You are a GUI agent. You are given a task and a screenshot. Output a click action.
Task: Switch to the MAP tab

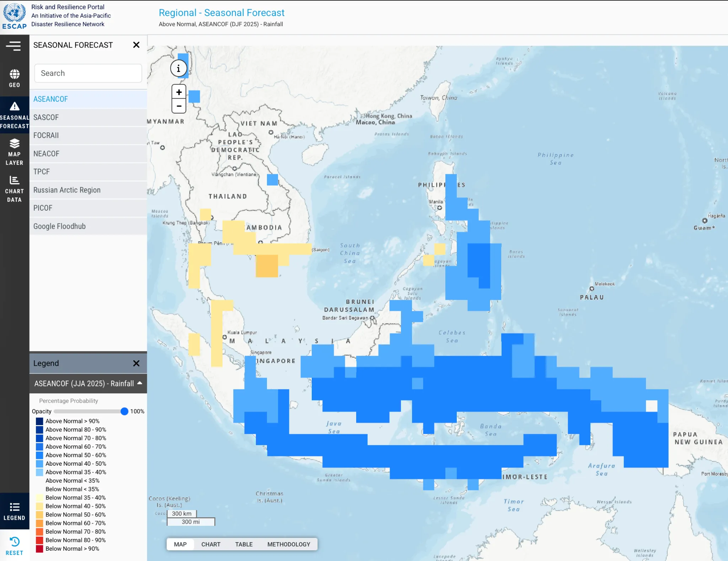tap(180, 544)
